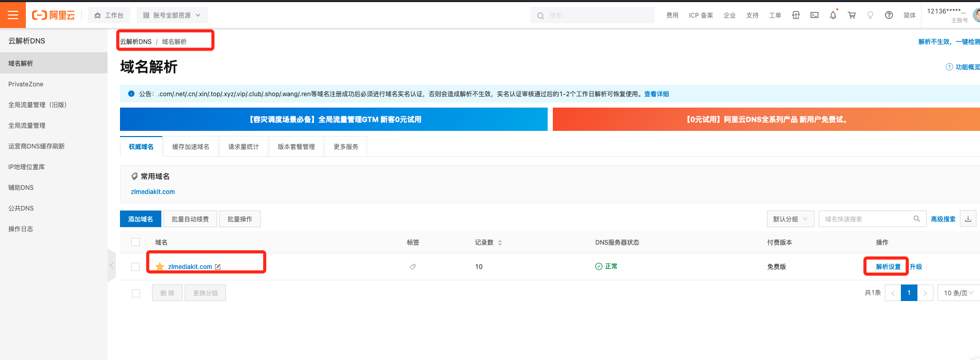The height and width of the screenshot is (360, 980).
Task: Open the shopping cart icon
Action: coord(852,16)
